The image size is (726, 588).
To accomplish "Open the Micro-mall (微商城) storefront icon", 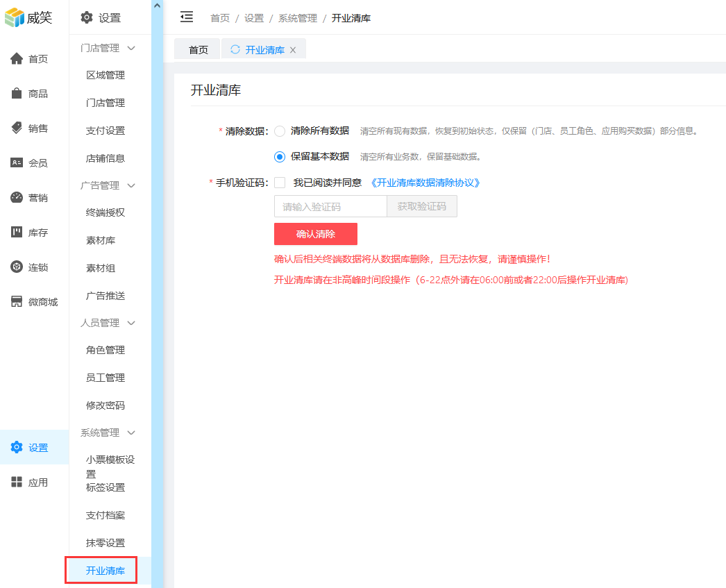I will [17, 301].
